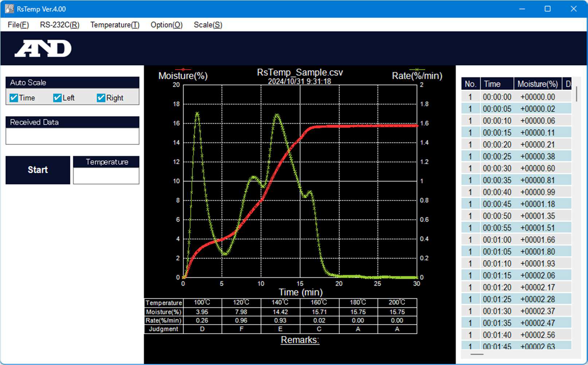Image resolution: width=588 pixels, height=365 pixels.
Task: Click the A&D logo in banner
Action: pyautogui.click(x=43, y=48)
